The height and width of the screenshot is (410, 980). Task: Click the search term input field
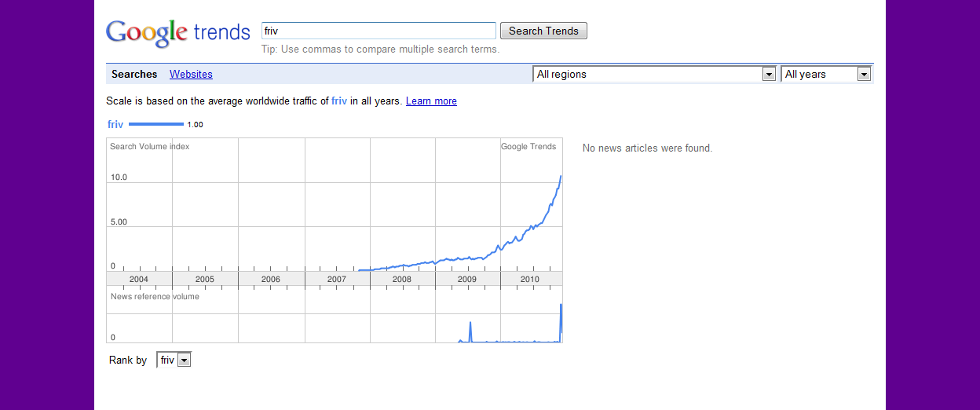[x=378, y=31]
